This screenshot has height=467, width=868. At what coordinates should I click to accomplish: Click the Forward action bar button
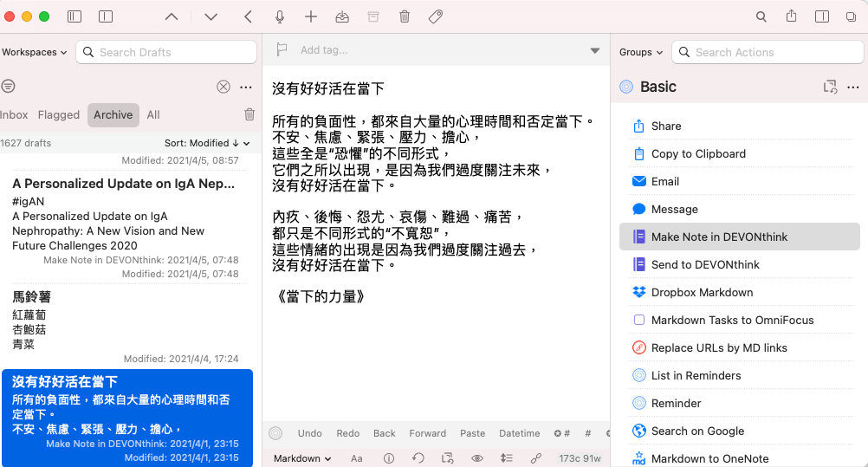click(x=427, y=433)
